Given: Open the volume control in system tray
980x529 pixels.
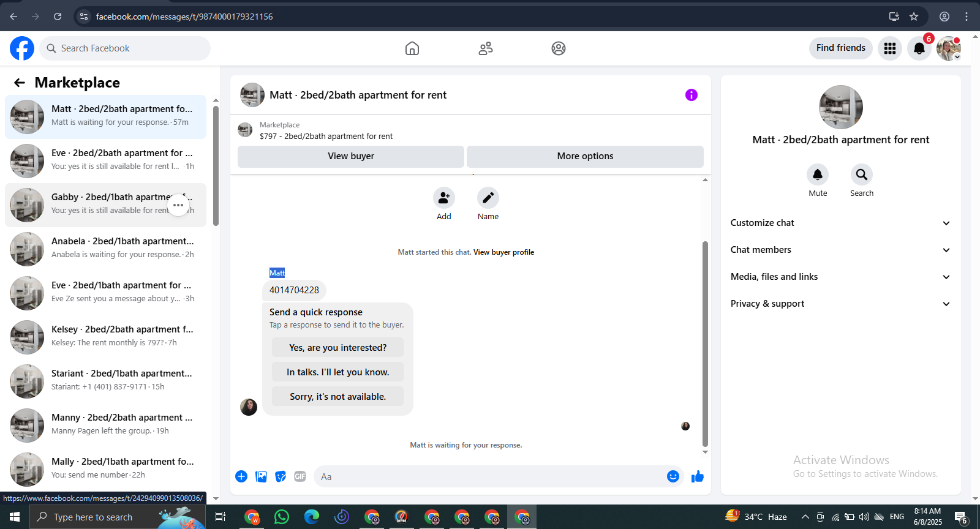Looking at the screenshot, I should tap(864, 517).
